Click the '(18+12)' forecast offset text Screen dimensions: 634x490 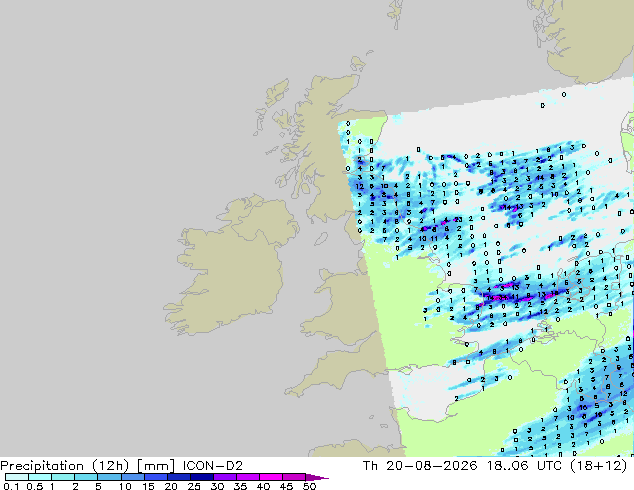[598, 466]
